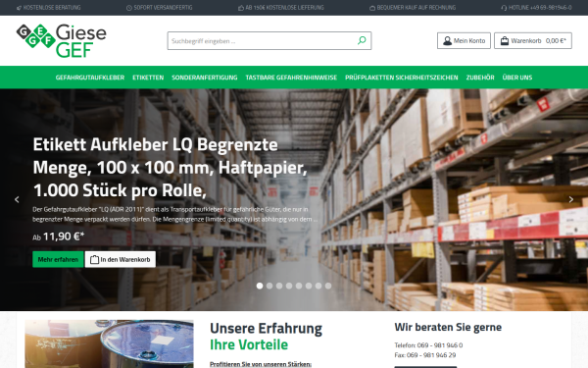
Task: Click the bag icon in In den Warenkorb button
Action: click(x=94, y=259)
